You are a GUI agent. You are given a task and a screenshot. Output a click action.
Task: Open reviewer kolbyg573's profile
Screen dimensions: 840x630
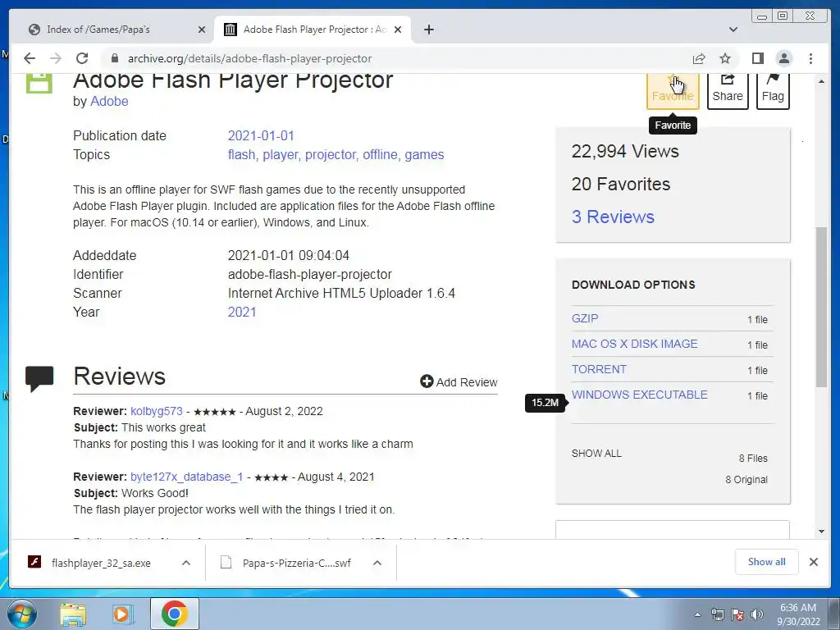coord(157,412)
